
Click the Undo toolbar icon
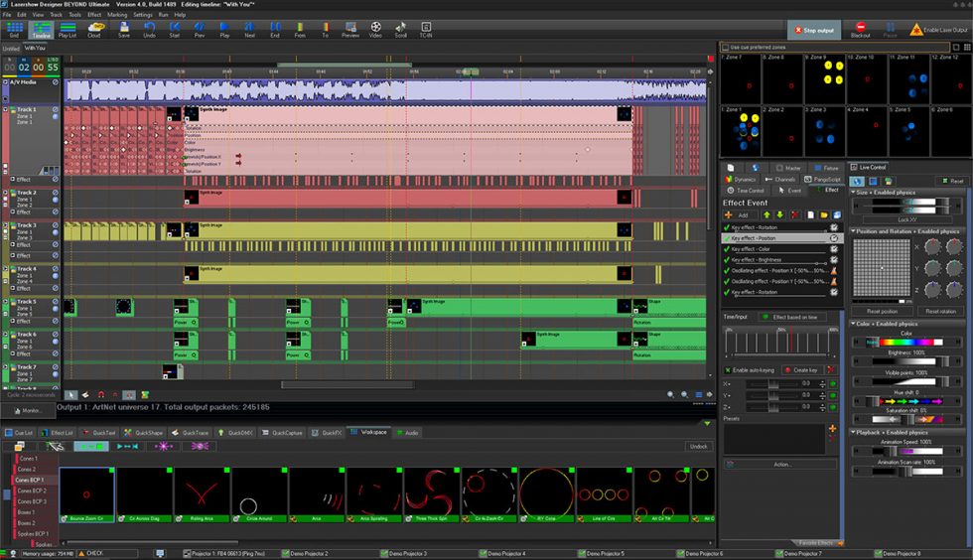click(x=149, y=29)
